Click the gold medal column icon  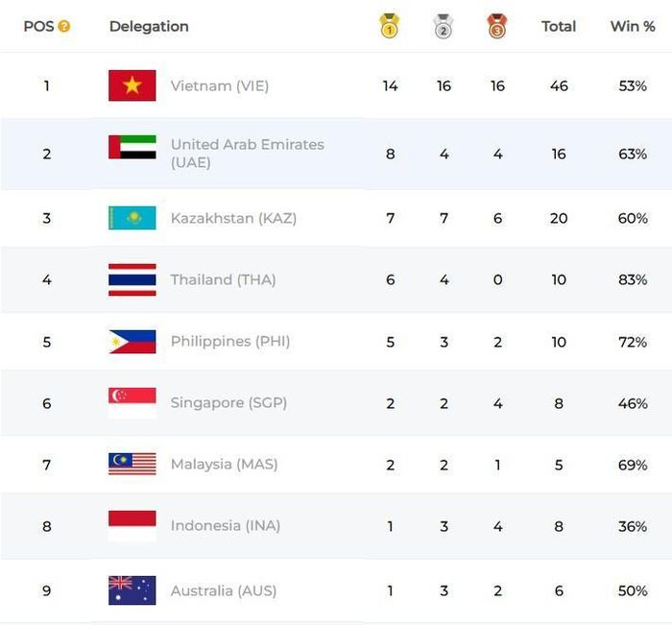[390, 26]
